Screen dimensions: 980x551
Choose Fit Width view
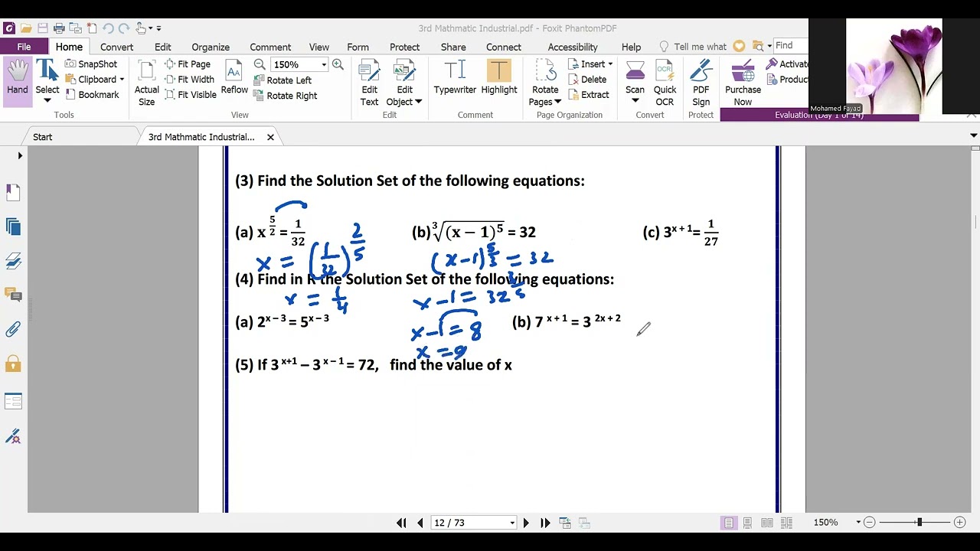(189, 80)
